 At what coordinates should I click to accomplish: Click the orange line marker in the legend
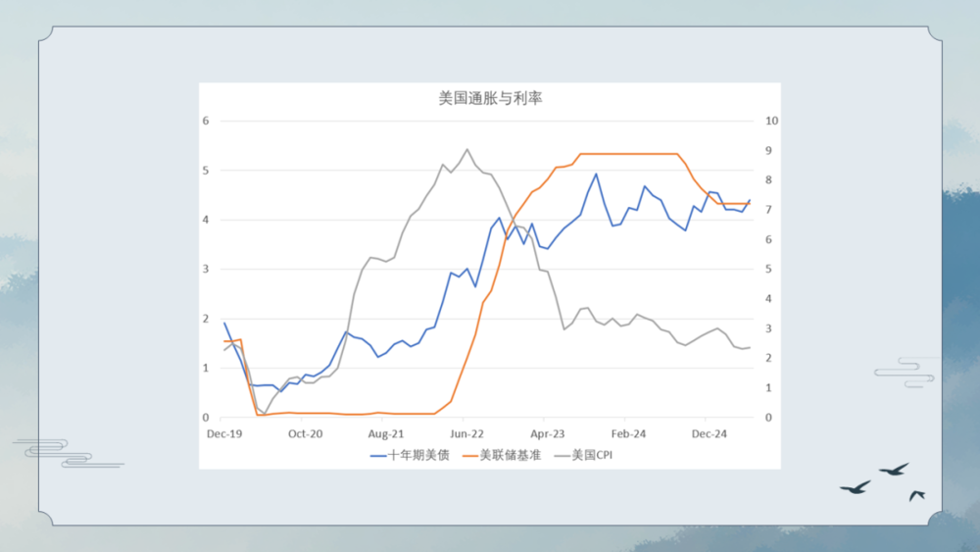coord(468,455)
